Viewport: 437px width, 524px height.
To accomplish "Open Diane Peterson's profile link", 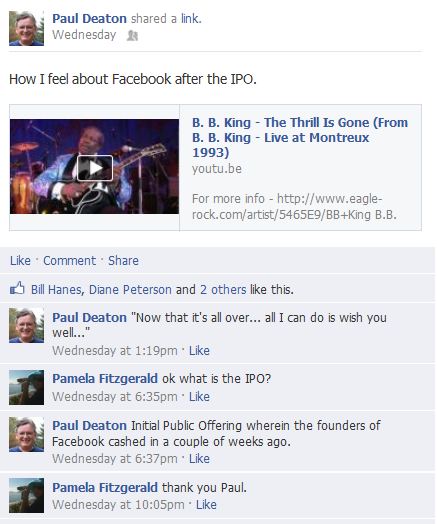I will 130,290.
